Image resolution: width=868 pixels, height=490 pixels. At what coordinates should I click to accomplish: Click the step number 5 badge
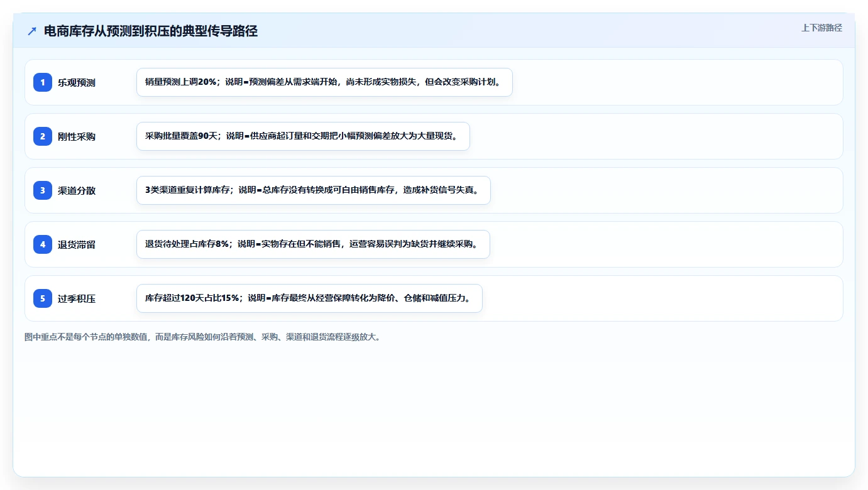point(43,298)
